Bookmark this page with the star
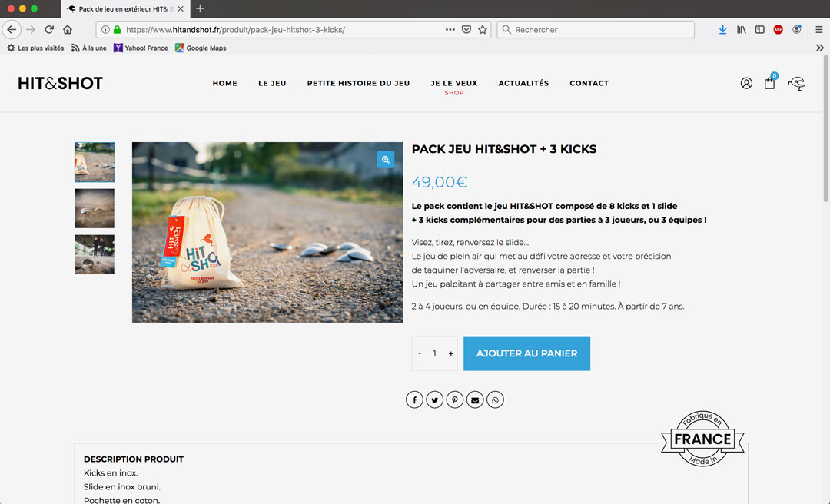The image size is (830, 504). [x=482, y=30]
